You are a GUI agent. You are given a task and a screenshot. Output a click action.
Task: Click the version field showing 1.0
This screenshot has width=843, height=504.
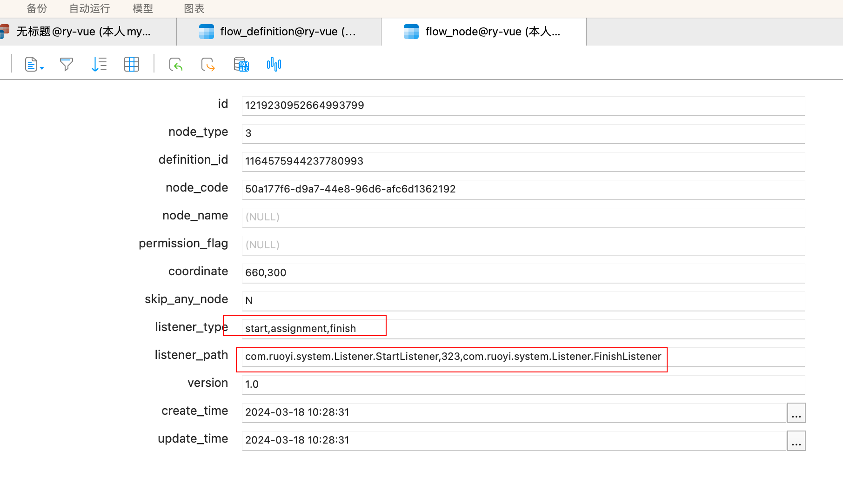(x=523, y=385)
